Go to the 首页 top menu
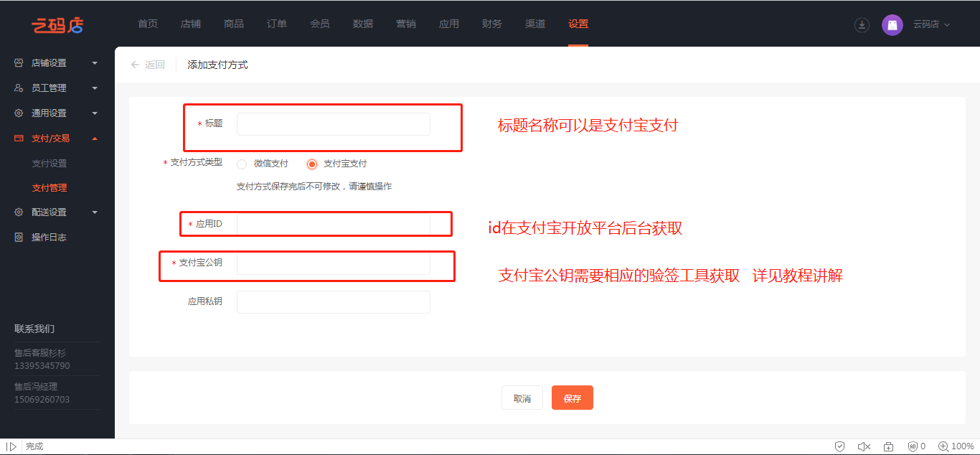The image size is (980, 455). tap(148, 24)
